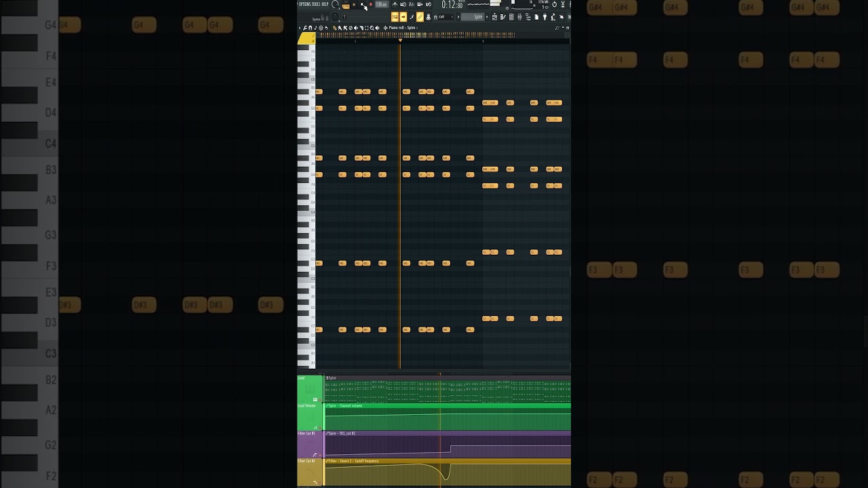Click the 0:12:80 time display
Screen dimensions: 868x488
pos(452,5)
